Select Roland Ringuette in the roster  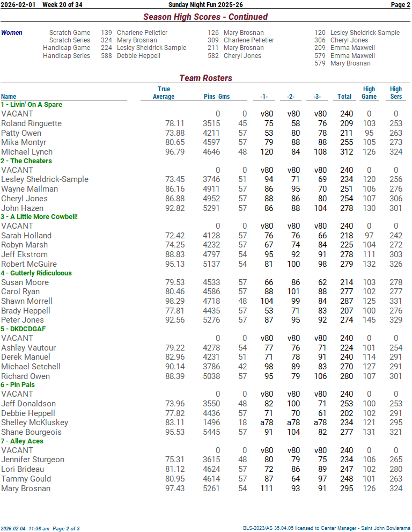(31, 123)
